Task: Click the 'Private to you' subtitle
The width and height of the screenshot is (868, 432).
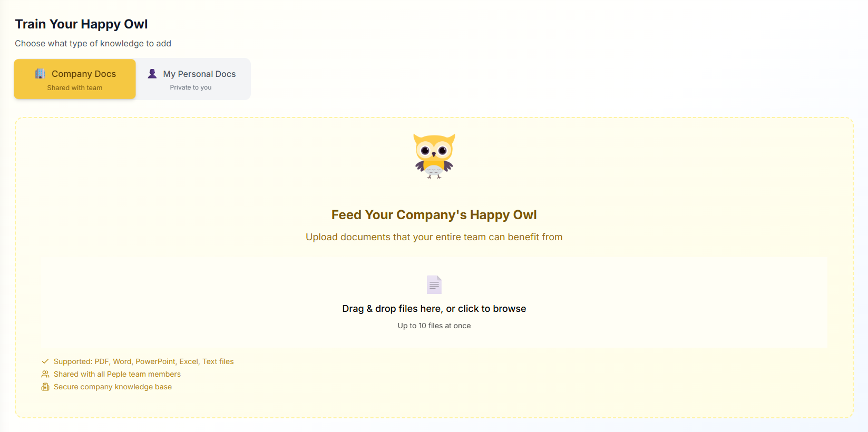Action: coord(191,87)
